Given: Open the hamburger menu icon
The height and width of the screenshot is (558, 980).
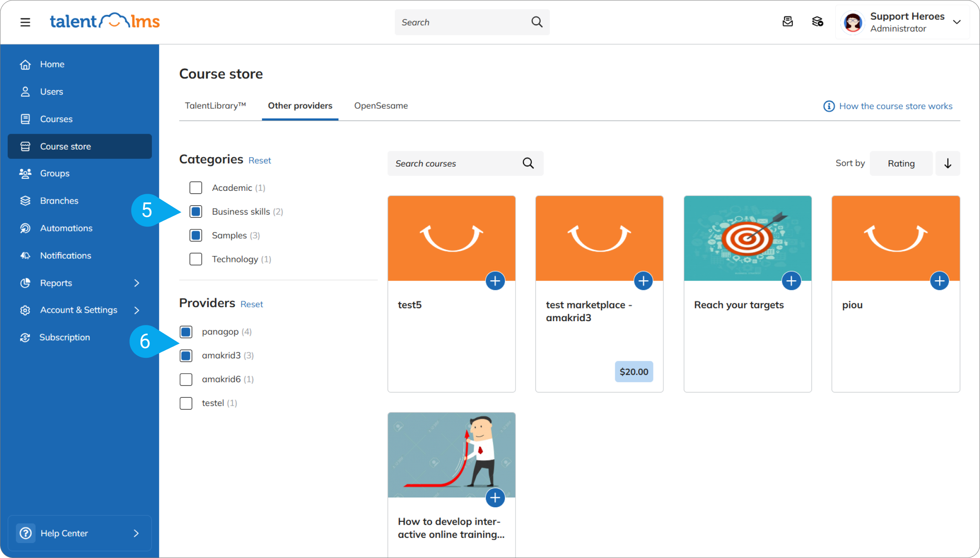Looking at the screenshot, I should [x=25, y=22].
